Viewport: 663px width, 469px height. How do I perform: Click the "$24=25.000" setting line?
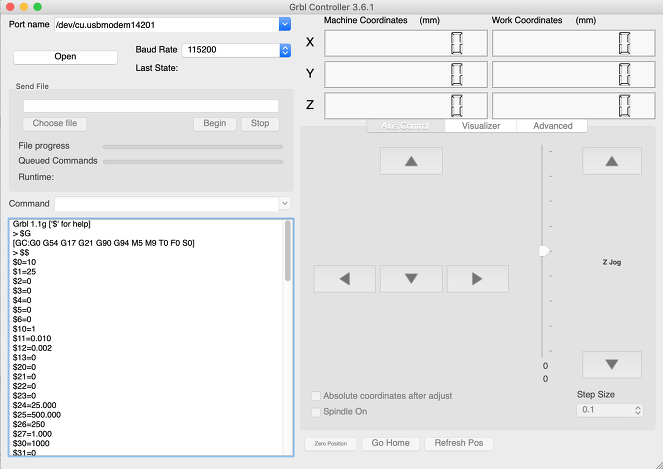click(34, 406)
